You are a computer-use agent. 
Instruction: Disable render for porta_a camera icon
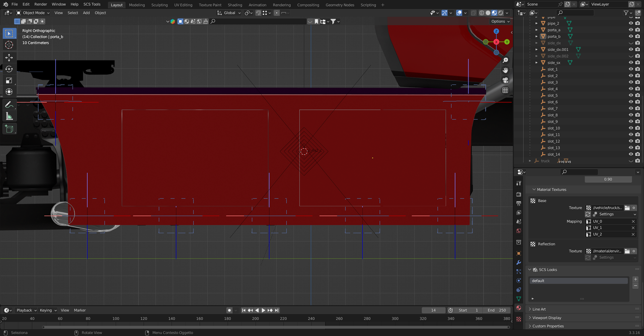click(638, 30)
